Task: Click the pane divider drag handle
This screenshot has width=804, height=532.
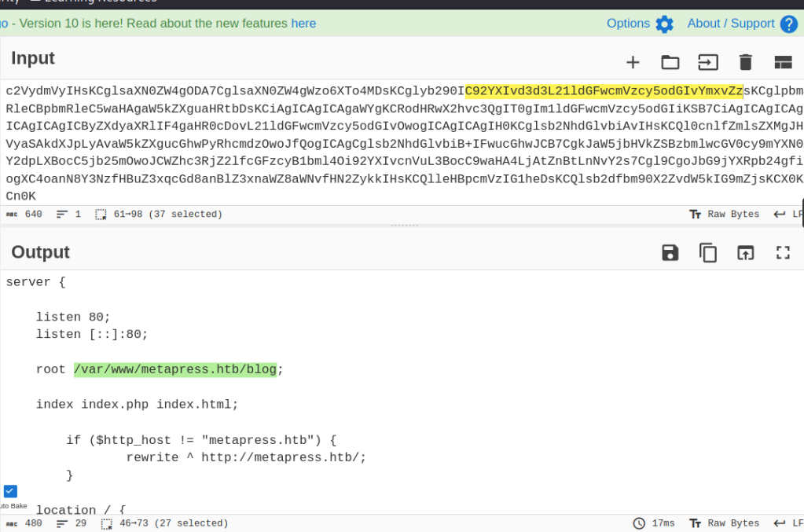Action: click(x=405, y=225)
